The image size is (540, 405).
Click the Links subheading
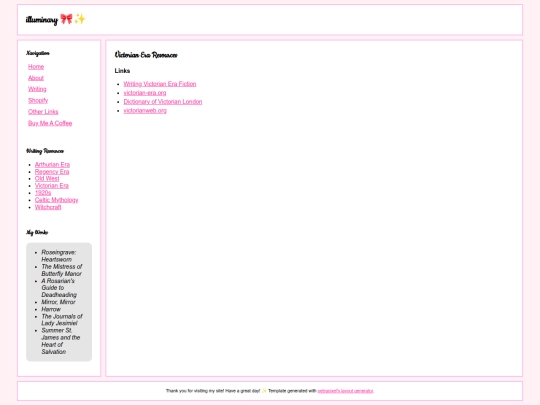(x=122, y=71)
